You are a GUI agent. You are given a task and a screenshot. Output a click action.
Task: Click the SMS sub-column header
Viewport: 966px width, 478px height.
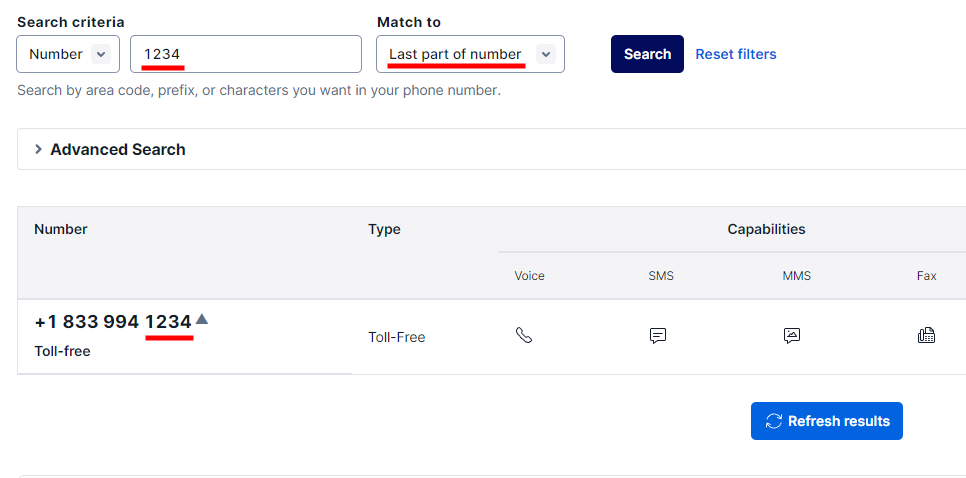[661, 275]
